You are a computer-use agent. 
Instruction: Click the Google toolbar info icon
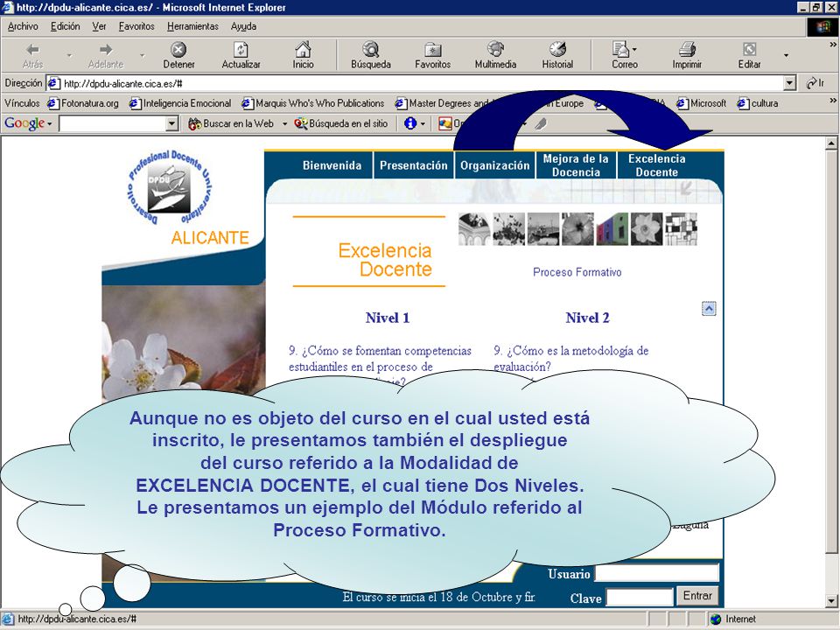point(410,123)
